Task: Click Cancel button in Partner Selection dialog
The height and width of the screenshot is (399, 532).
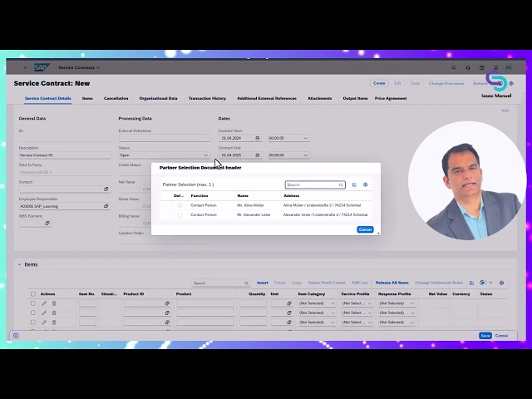Action: (365, 229)
